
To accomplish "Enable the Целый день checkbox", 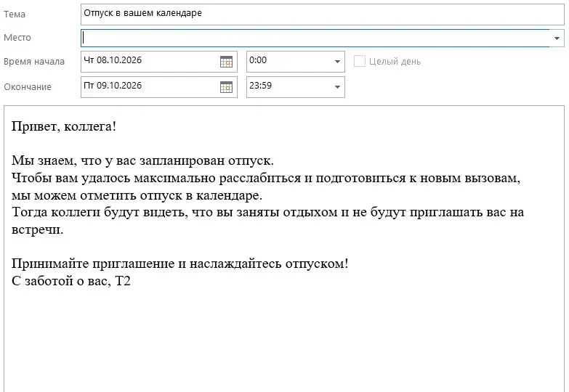I will point(359,61).
